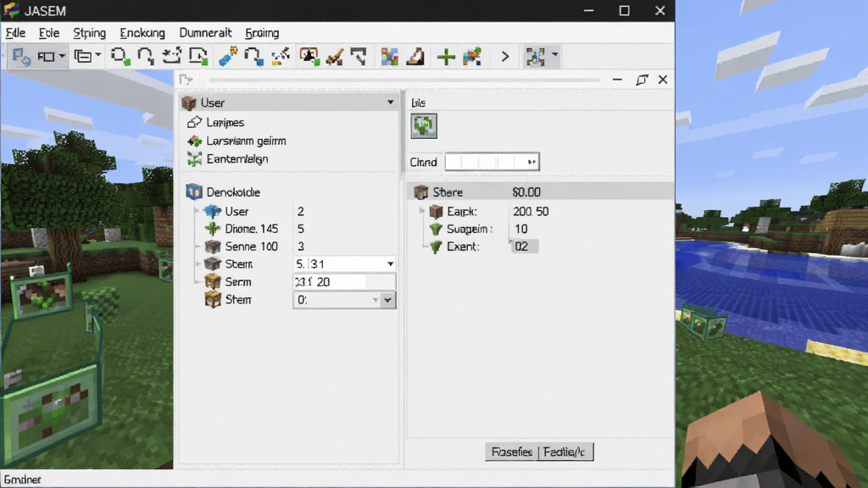
Task: Click the box-with-green-square toolbar icon
Action: pyautogui.click(x=120, y=57)
